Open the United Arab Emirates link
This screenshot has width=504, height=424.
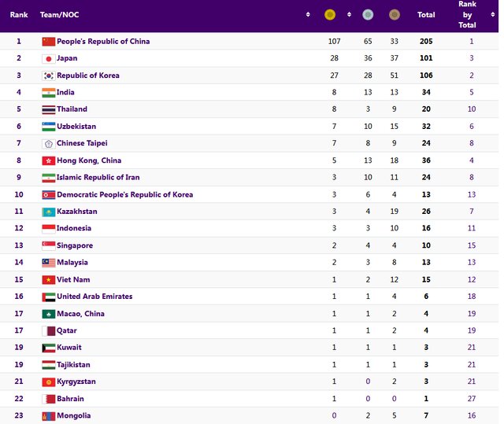click(94, 297)
